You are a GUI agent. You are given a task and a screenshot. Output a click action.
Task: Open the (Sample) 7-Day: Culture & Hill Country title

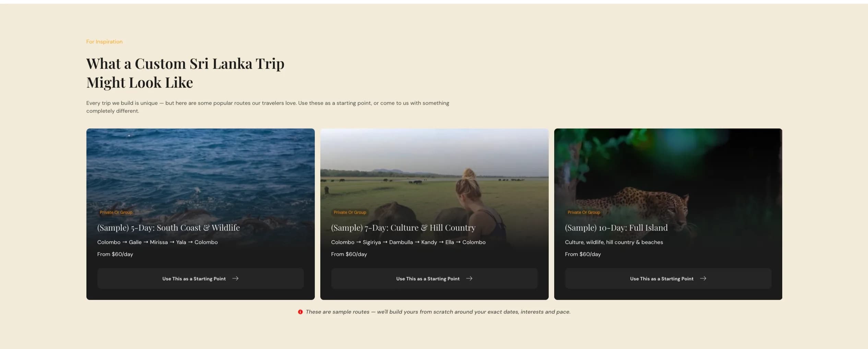[403, 228]
